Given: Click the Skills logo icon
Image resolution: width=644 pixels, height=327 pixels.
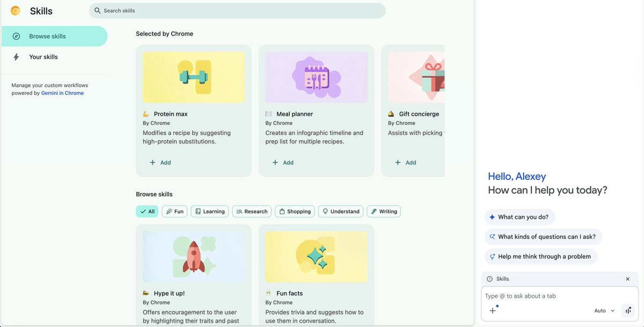Looking at the screenshot, I should (x=16, y=11).
